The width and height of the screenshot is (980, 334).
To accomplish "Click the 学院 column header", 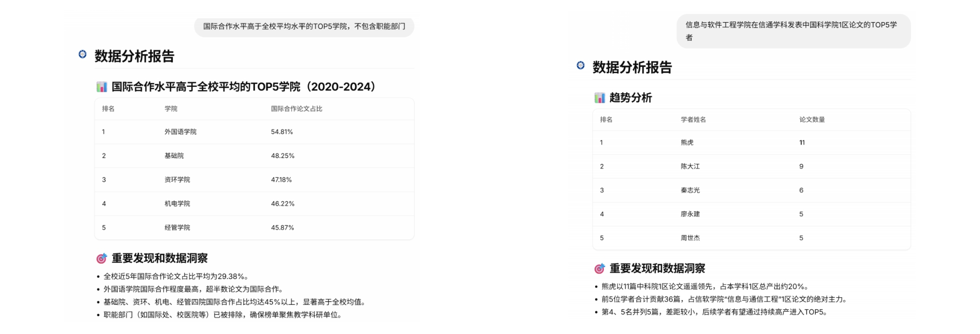I will coord(171,109).
